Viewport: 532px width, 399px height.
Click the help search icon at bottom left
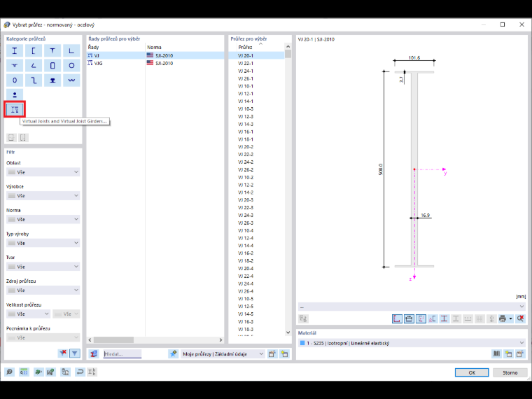tap(10, 372)
